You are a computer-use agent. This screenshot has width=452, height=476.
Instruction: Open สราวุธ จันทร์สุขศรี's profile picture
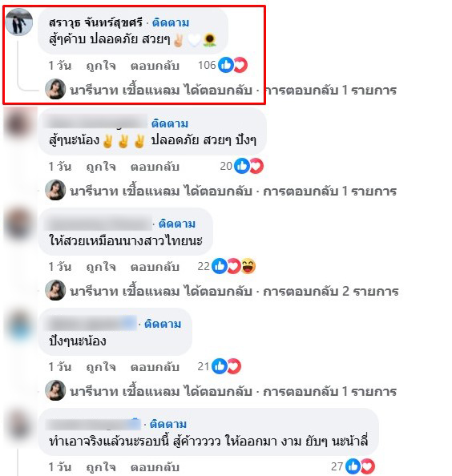19,22
